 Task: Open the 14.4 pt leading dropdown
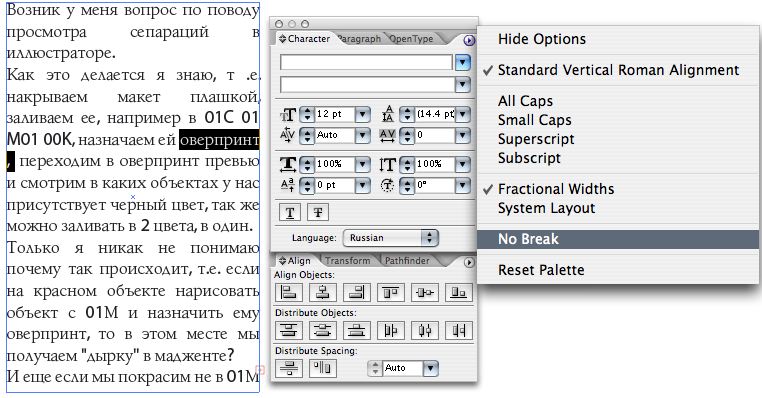click(x=463, y=114)
